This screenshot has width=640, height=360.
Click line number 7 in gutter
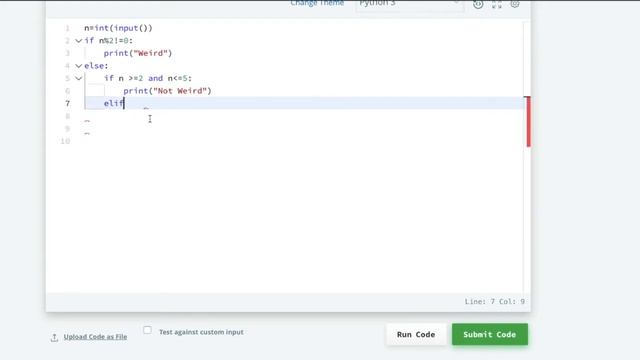click(68, 103)
